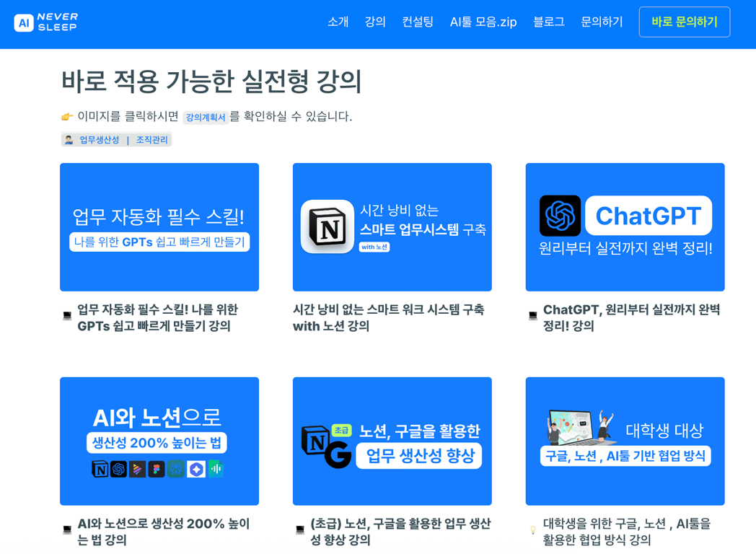Click the AI Never Sleep logo
The image size is (756, 554).
pyautogui.click(x=45, y=22)
